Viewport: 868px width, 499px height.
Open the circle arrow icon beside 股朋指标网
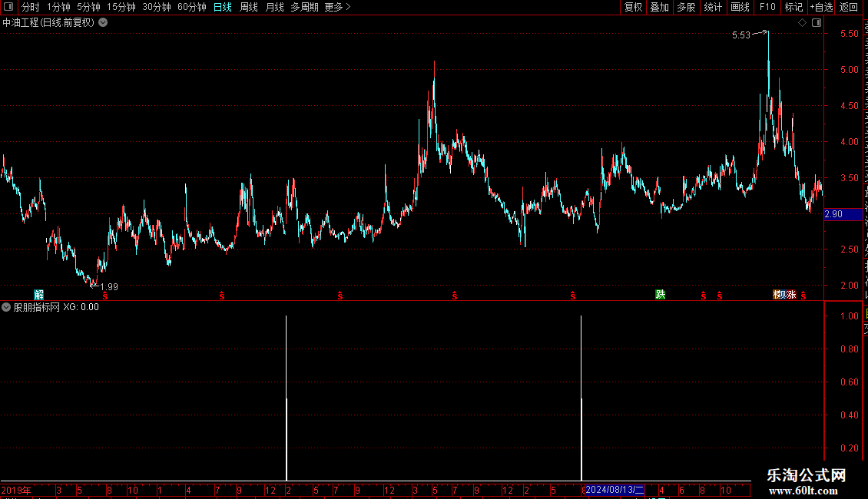[6, 307]
